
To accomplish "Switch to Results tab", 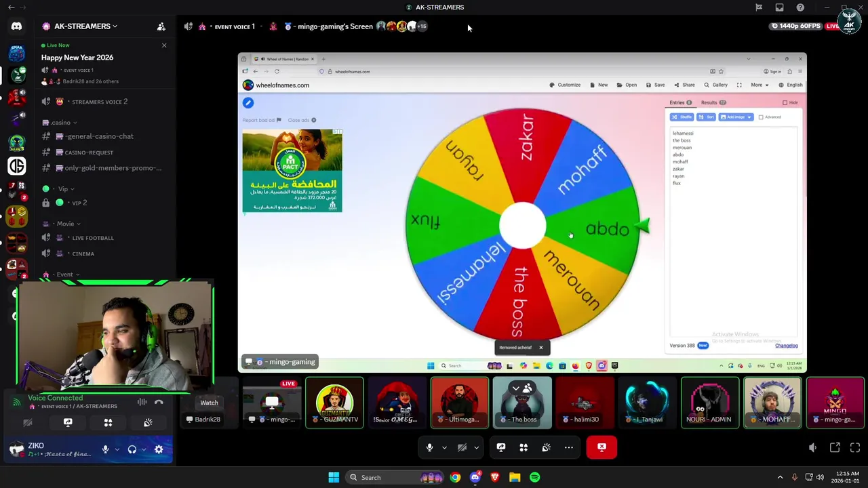I will [713, 103].
